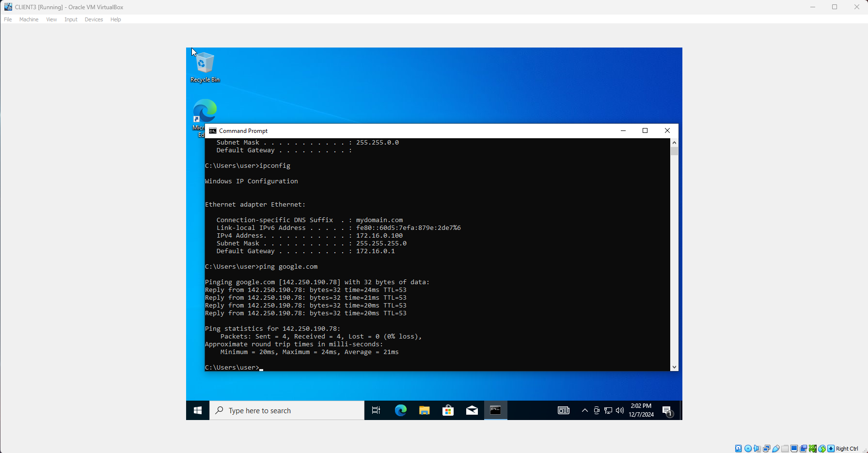868x453 pixels.
Task: Click the 'Command Prompt' window title text
Action: click(x=243, y=131)
